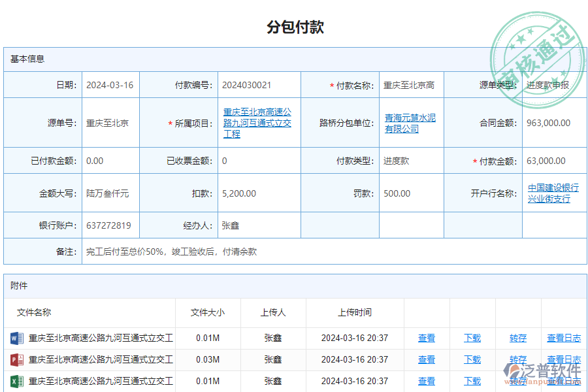The width and height of the screenshot is (588, 392).
Task: Click 下载 on the PowerPoint attachment row
Action: point(472,359)
